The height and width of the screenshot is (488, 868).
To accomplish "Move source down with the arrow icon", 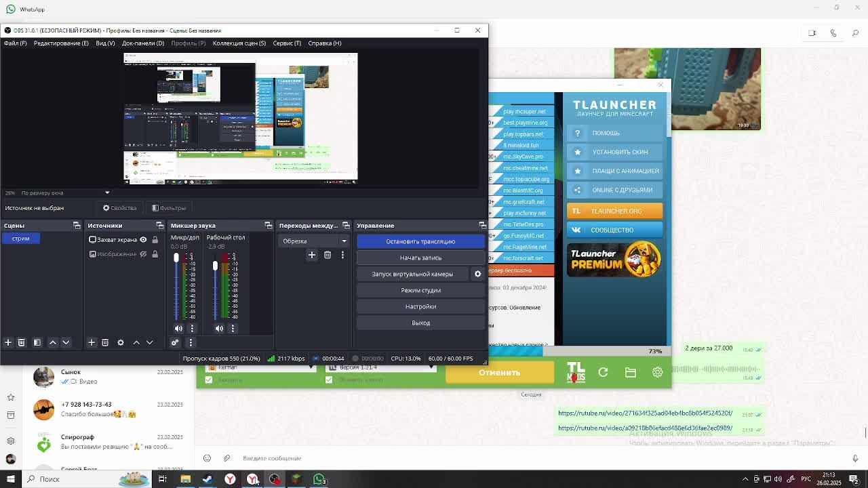I will pos(149,342).
